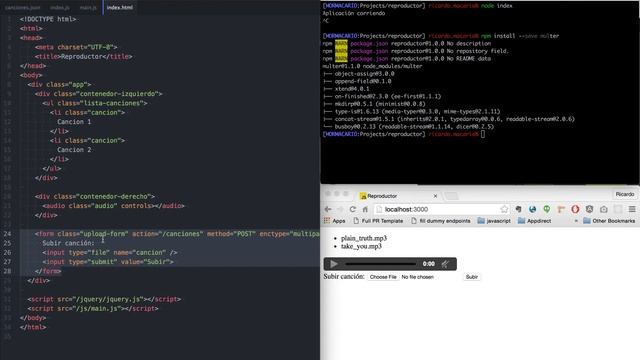Click the 'Cancion 2' text in editor
This screenshot has height=360, width=640.
point(74,150)
